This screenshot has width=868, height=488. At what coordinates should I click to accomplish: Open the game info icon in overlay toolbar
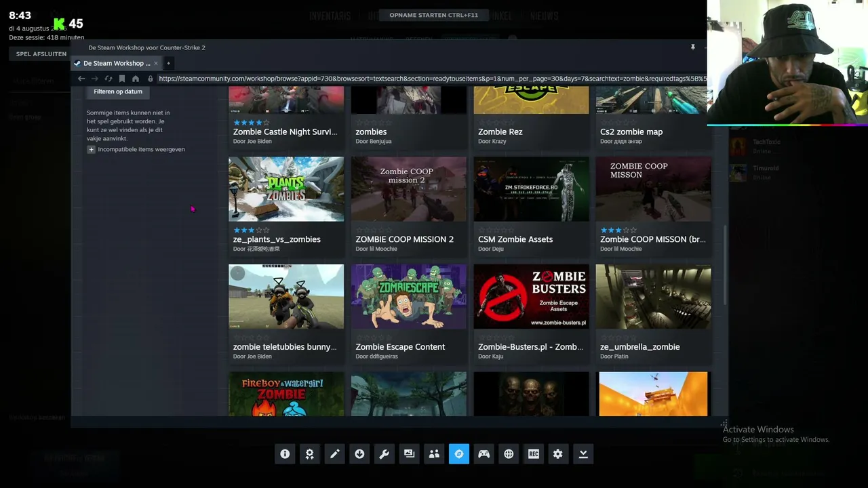click(x=285, y=454)
